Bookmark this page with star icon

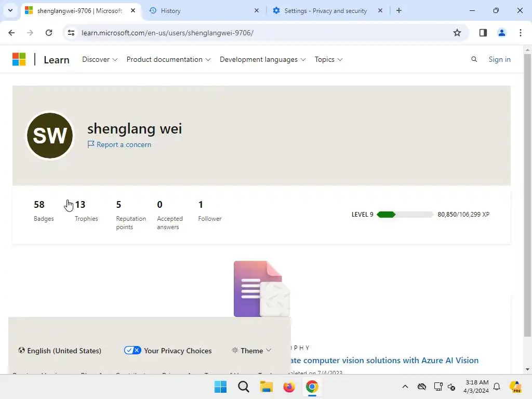(x=457, y=33)
